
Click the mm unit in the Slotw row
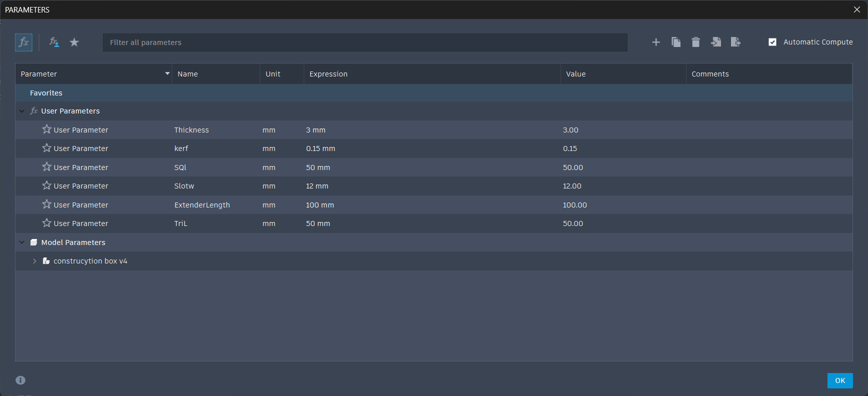269,186
